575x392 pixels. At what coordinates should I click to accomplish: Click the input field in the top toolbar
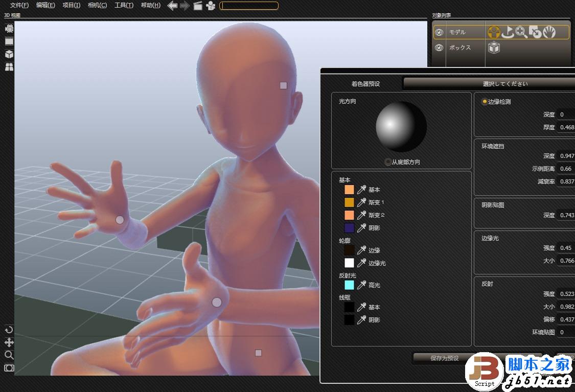[x=248, y=6]
